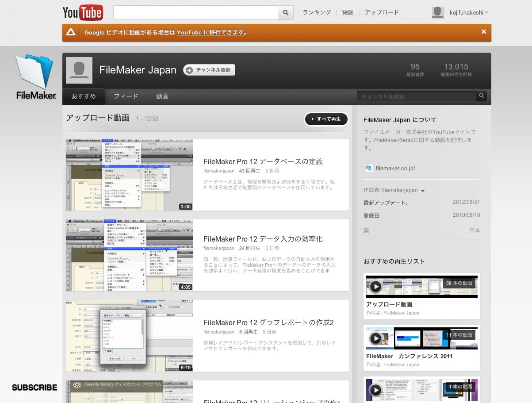This screenshot has width=532, height=403.
Task: Click 作成者: FileMaker Japan under アップロード動画 playlist
Action: (x=393, y=313)
